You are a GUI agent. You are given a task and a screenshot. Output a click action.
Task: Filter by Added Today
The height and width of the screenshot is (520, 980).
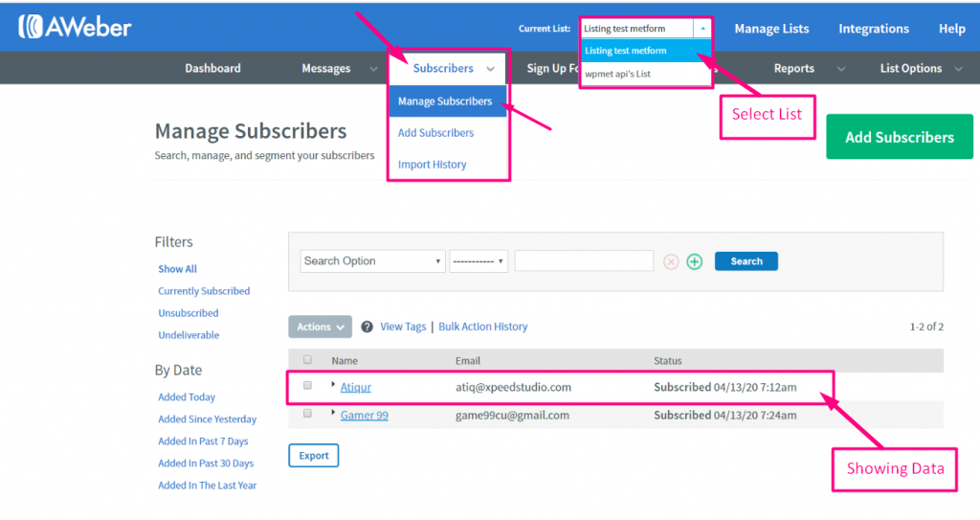point(187,397)
